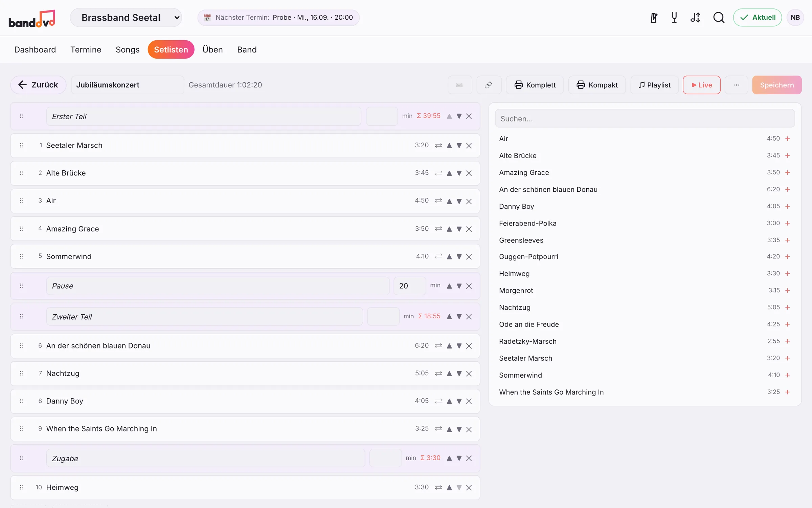Focus the Suchen song search field
This screenshot has width=812, height=508.
point(645,119)
